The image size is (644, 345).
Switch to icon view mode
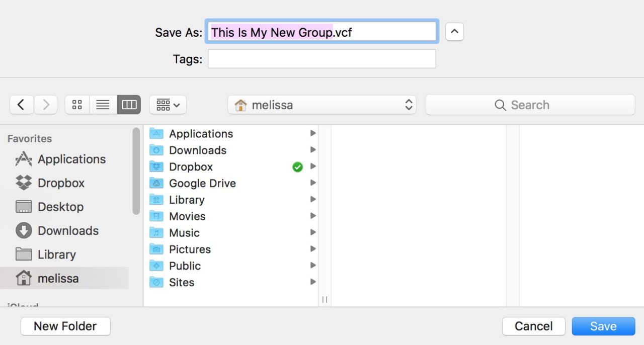tap(77, 105)
